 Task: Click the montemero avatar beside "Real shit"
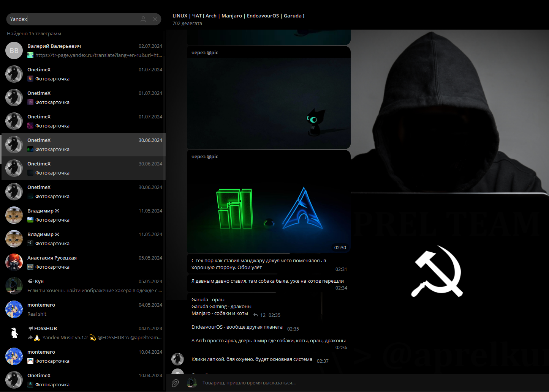[x=14, y=309]
